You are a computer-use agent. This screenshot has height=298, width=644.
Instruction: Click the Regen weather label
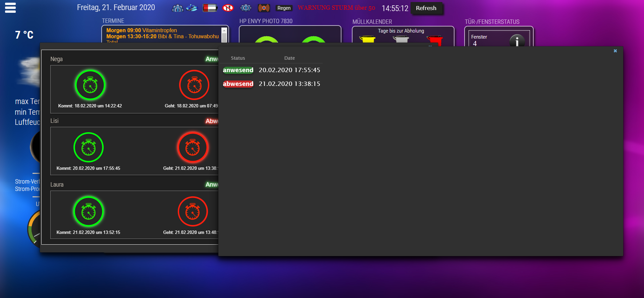click(284, 8)
